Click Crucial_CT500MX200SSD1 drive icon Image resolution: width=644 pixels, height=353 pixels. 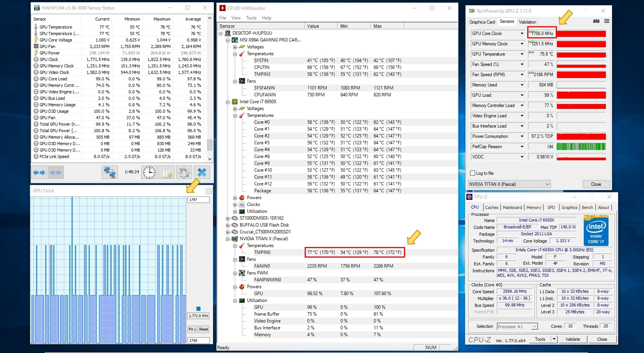tap(235, 232)
